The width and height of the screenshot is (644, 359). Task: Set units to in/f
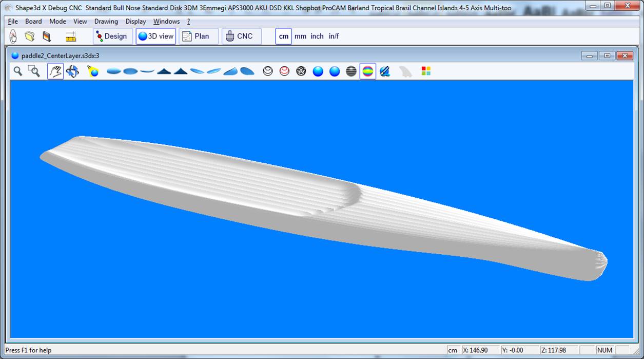click(334, 36)
